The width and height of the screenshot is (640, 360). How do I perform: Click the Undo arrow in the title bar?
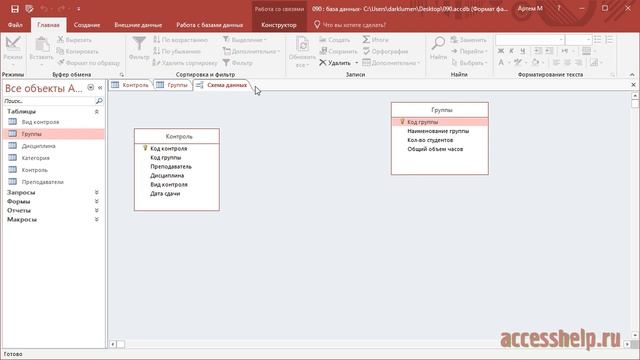click(44, 9)
